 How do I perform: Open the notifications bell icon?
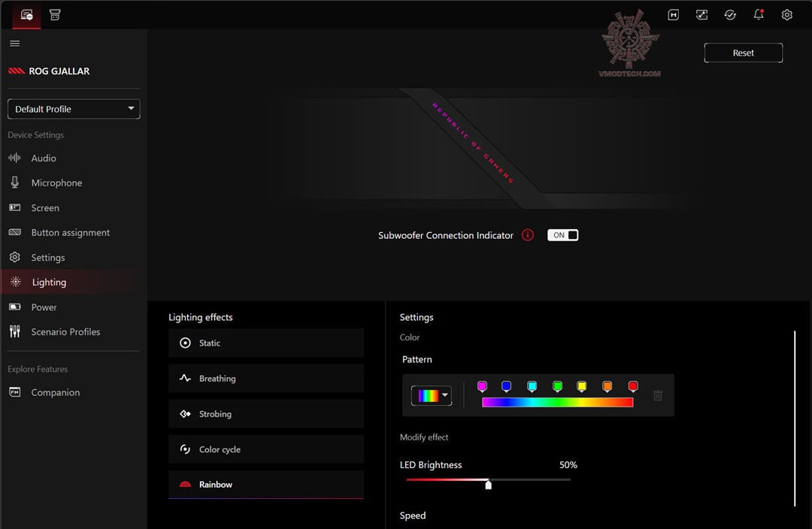pos(759,14)
